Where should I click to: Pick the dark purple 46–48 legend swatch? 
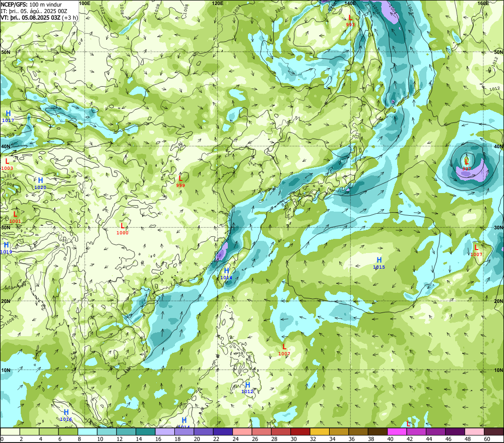tap(455, 431)
